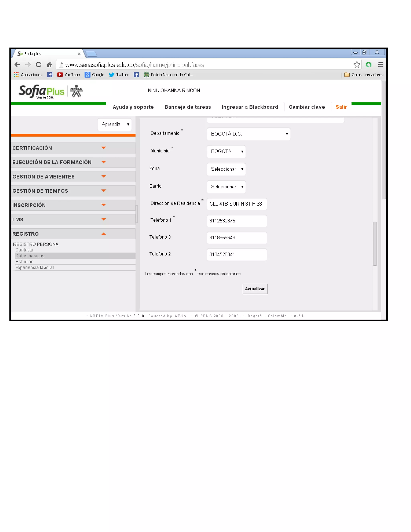Reload the page with refresh icon
411x532 pixels.
pos(39,65)
